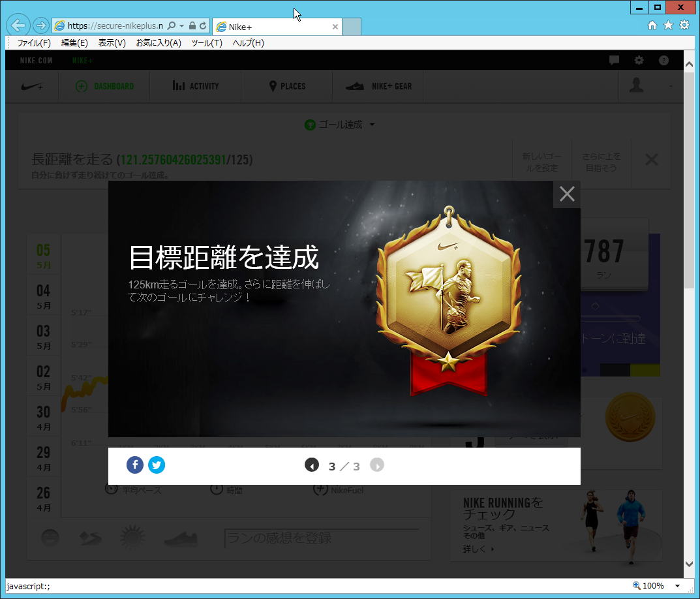Open the browser Home page
700x599 pixels.
(652, 25)
